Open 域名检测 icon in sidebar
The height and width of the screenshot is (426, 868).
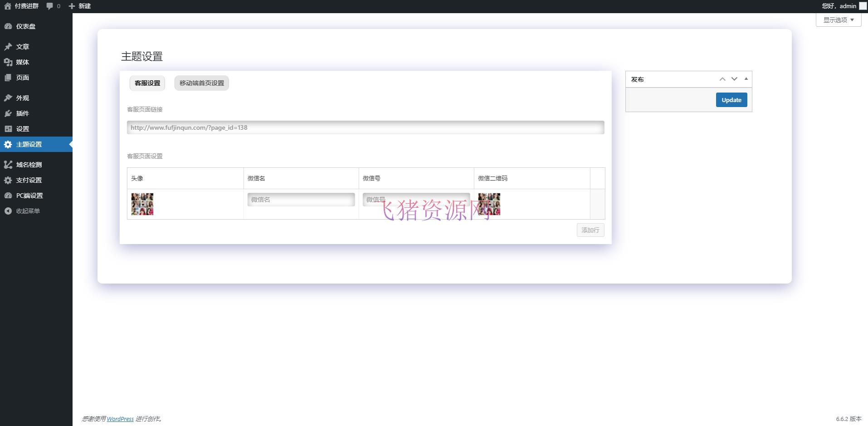pos(8,165)
